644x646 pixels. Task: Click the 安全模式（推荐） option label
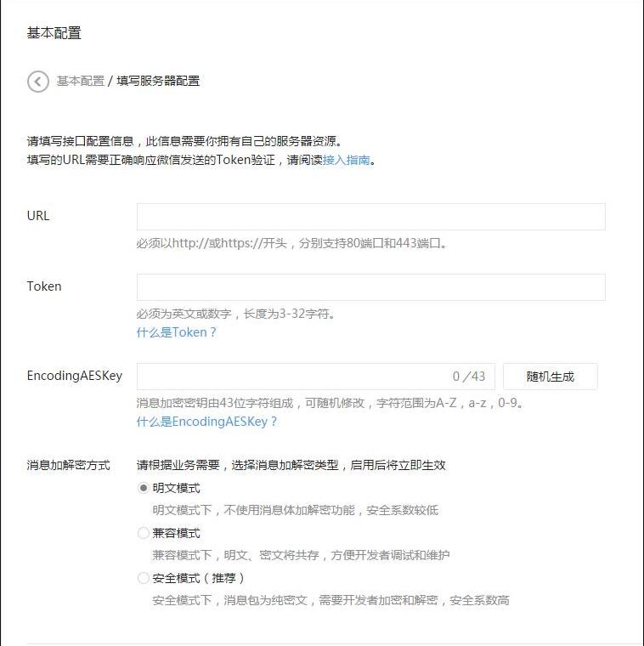199,578
